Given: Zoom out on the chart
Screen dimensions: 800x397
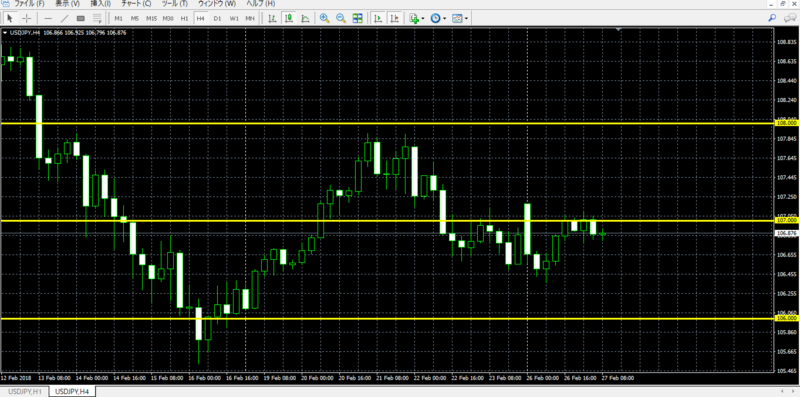Looking at the screenshot, I should (340, 18).
